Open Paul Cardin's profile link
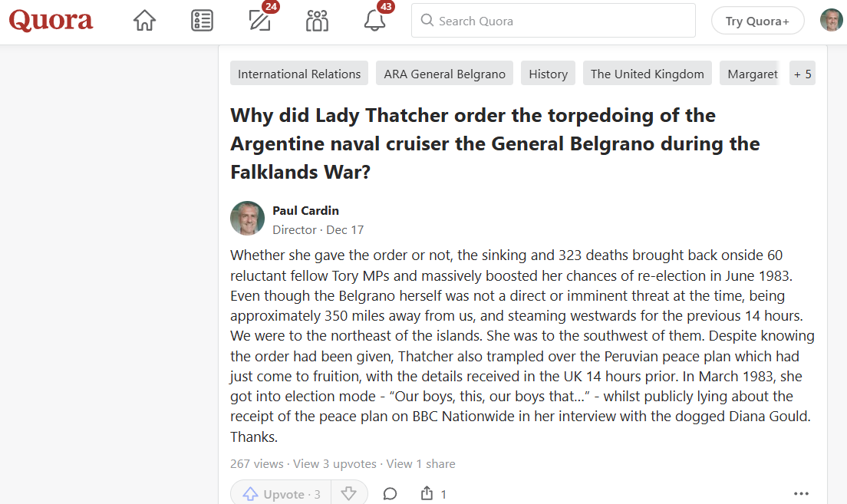This screenshot has height=504, width=847. [305, 211]
